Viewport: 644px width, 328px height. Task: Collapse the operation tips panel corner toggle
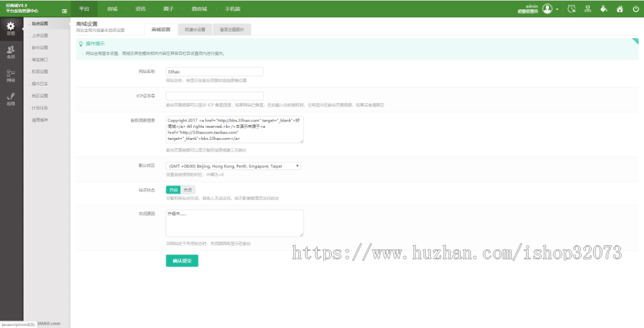coord(635,41)
